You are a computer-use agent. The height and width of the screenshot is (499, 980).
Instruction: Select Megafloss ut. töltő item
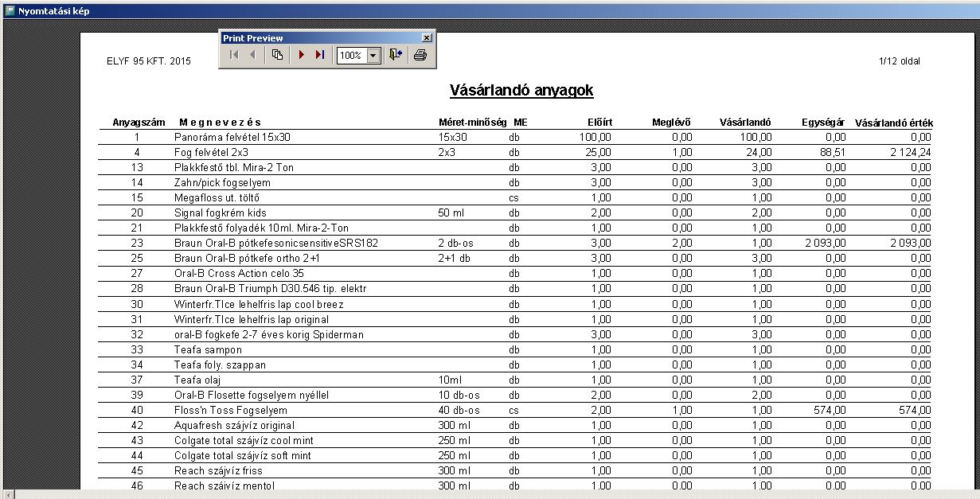click(x=217, y=197)
